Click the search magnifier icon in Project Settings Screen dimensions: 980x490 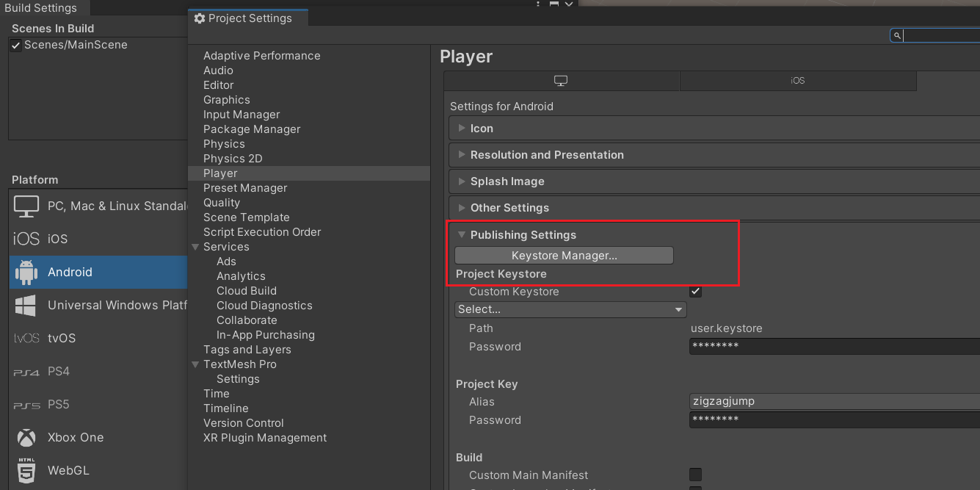(897, 35)
